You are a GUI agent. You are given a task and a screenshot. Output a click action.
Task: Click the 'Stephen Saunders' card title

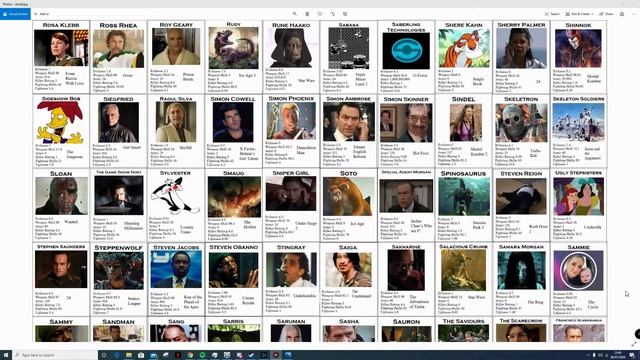[x=61, y=247]
